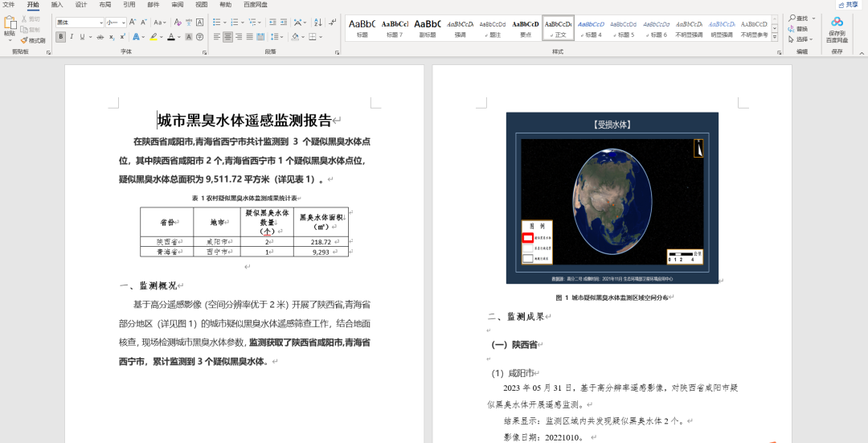Toggle Italic formatting

72,37
